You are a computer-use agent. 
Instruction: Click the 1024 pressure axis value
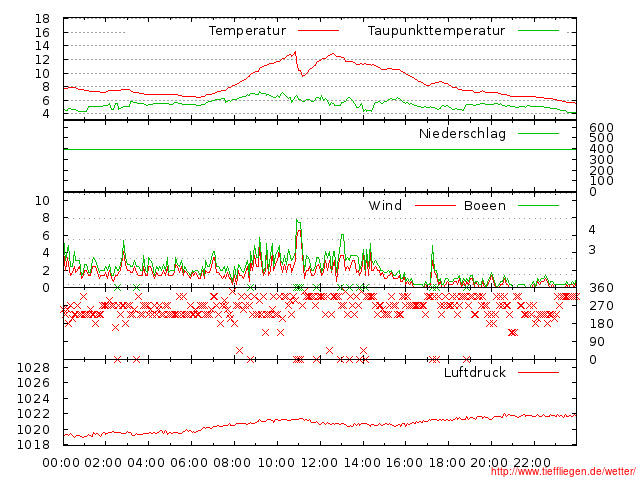(33, 399)
